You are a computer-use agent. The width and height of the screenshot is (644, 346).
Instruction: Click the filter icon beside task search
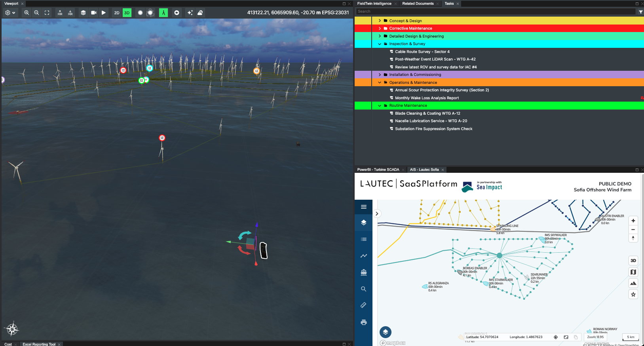pyautogui.click(x=640, y=12)
